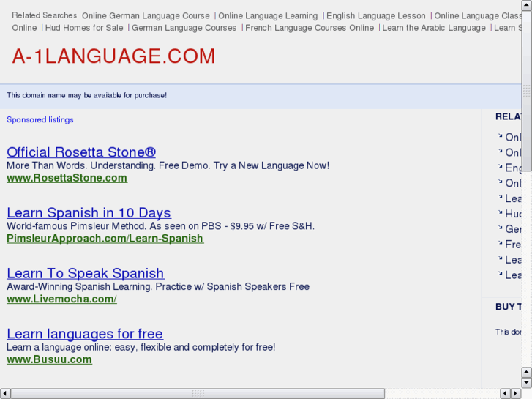The width and height of the screenshot is (532, 399).
Task: Click the arrow bullet beside sidebar 'Eng' link
Action: tap(500, 166)
